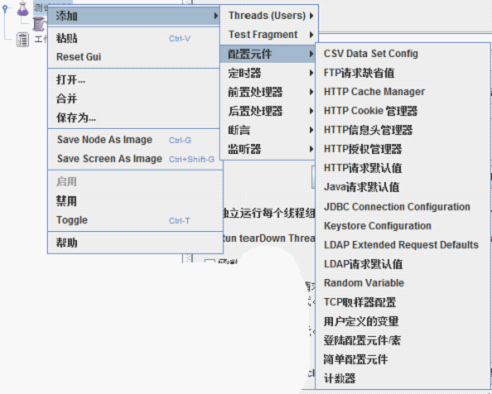The image size is (492, 394).
Task: Add LDAP请求默认值
Action: tap(403, 264)
